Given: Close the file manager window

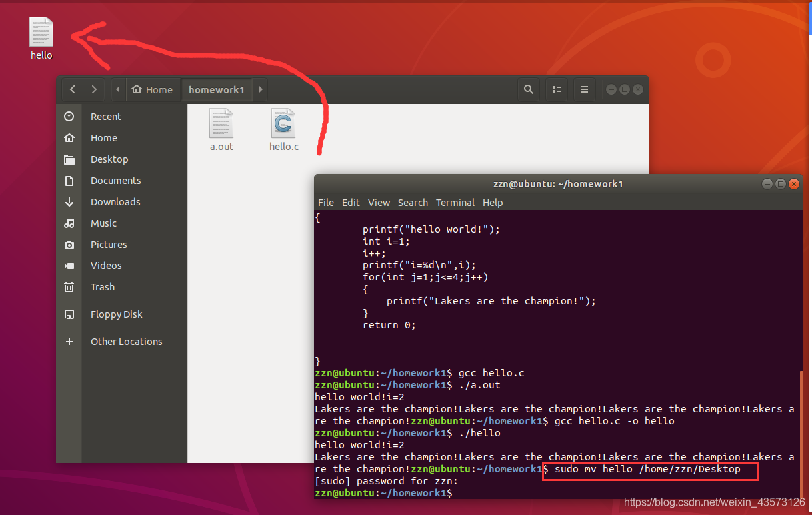Looking at the screenshot, I should [x=638, y=89].
